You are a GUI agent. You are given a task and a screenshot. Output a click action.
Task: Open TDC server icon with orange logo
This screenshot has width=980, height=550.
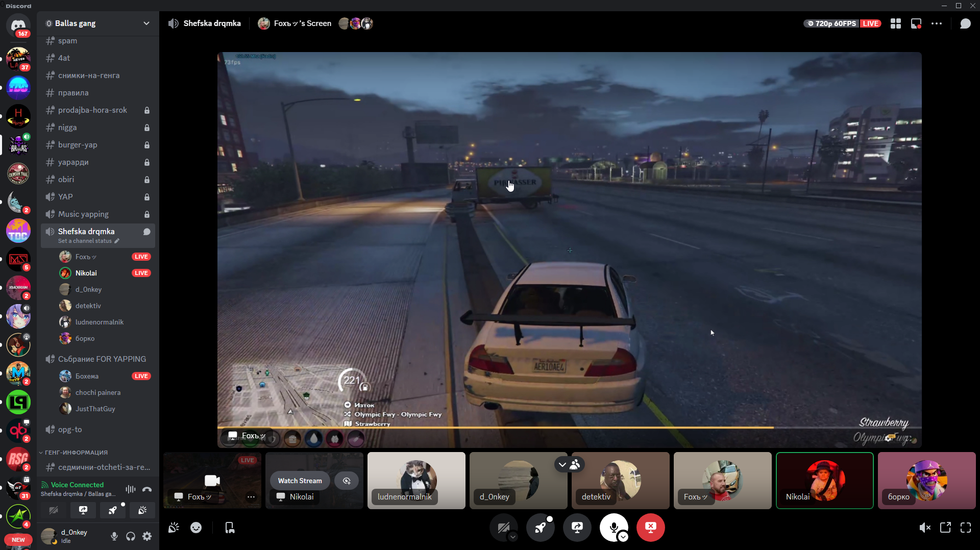[x=18, y=231]
